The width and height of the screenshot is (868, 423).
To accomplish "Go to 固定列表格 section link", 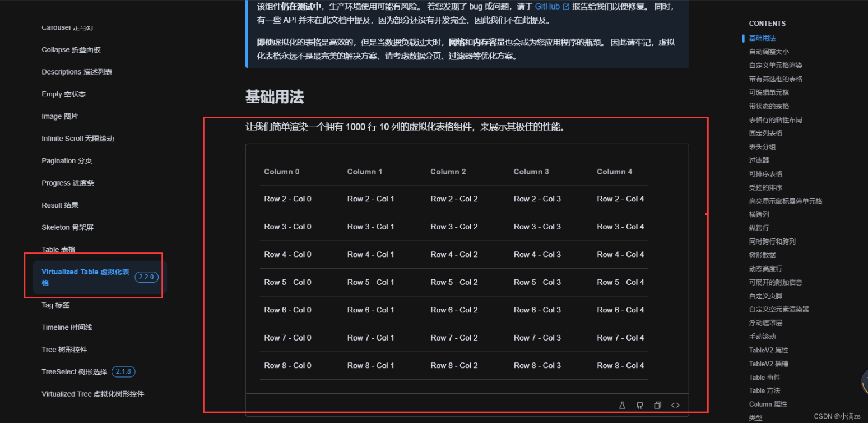I will [765, 133].
